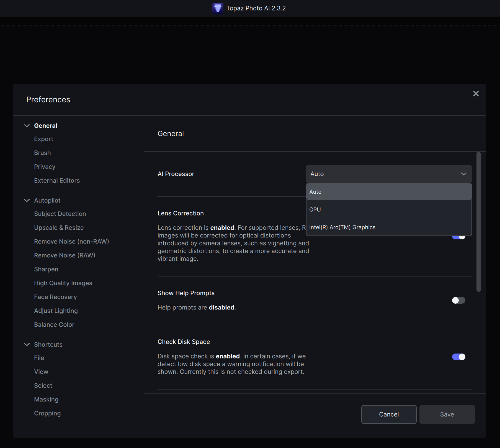Open Adjust Lighting settings
This screenshot has width=500, height=448.
coord(56,311)
